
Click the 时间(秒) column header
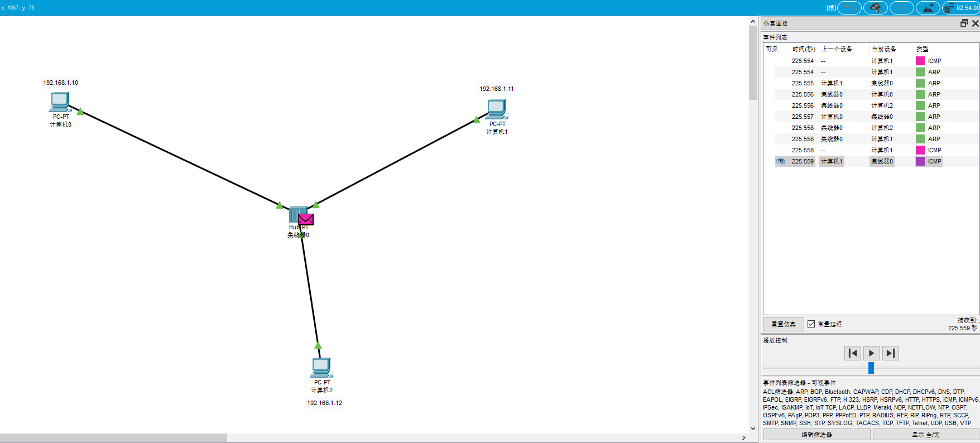click(x=804, y=49)
